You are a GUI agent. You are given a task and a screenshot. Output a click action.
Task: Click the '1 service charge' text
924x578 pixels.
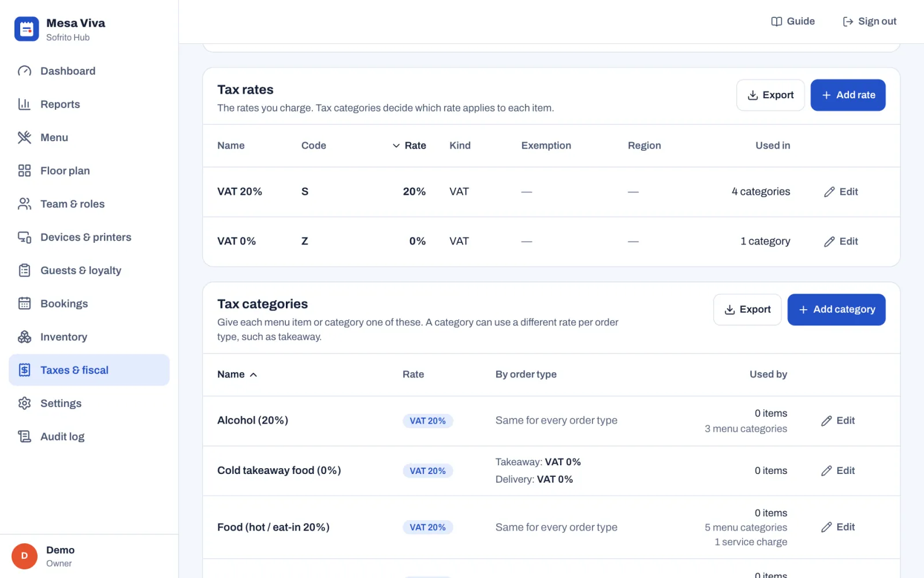coord(751,542)
